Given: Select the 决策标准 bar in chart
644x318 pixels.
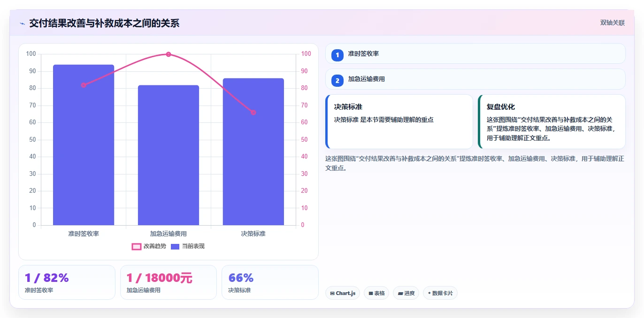Looking at the screenshot, I should point(253,151).
